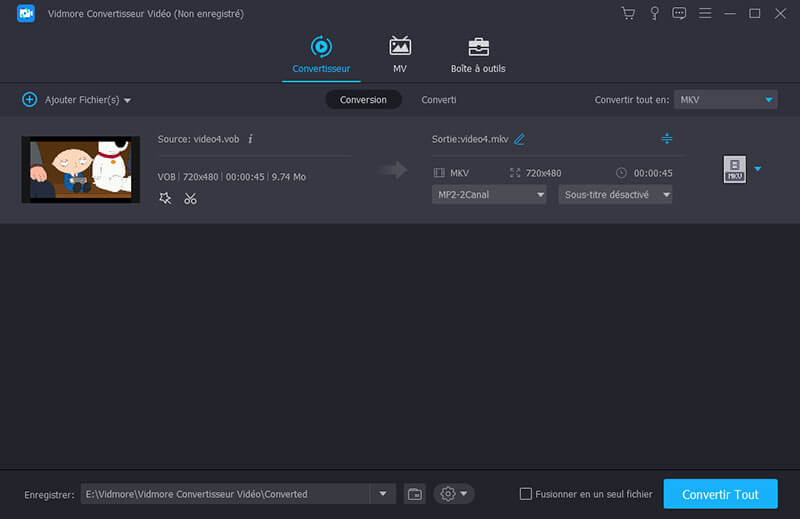Click the MKV format profile icon

point(734,169)
